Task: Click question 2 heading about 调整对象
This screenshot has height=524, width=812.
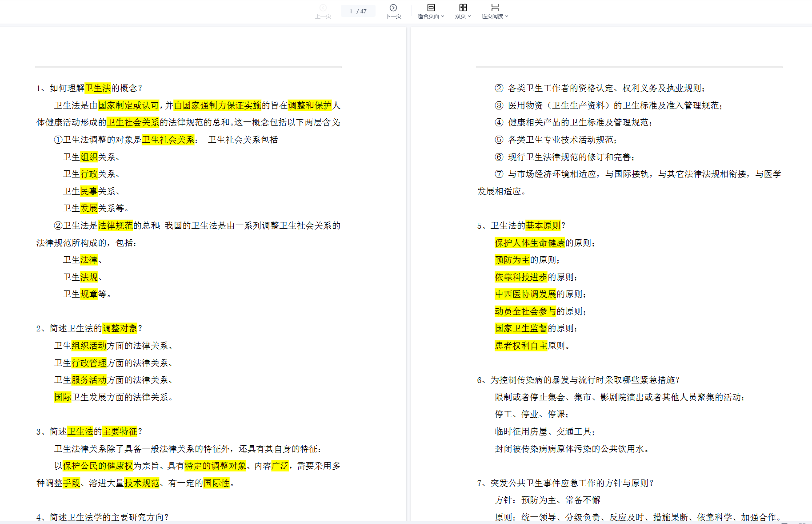Action: point(89,328)
